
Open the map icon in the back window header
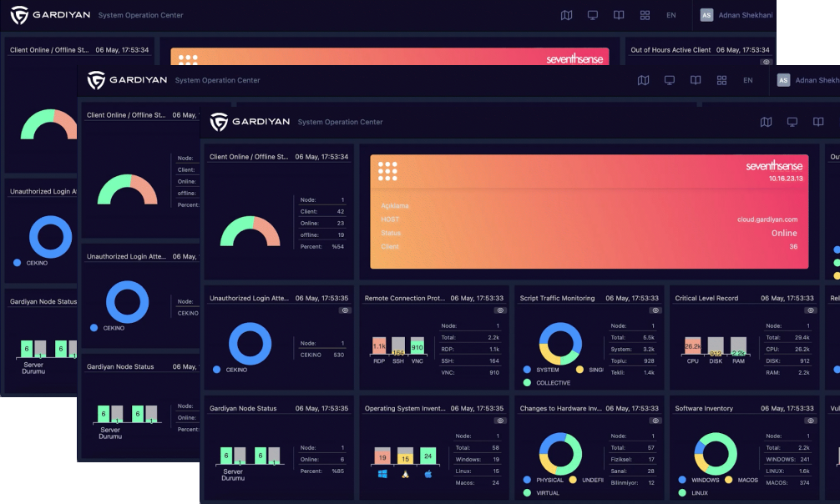[x=566, y=15]
